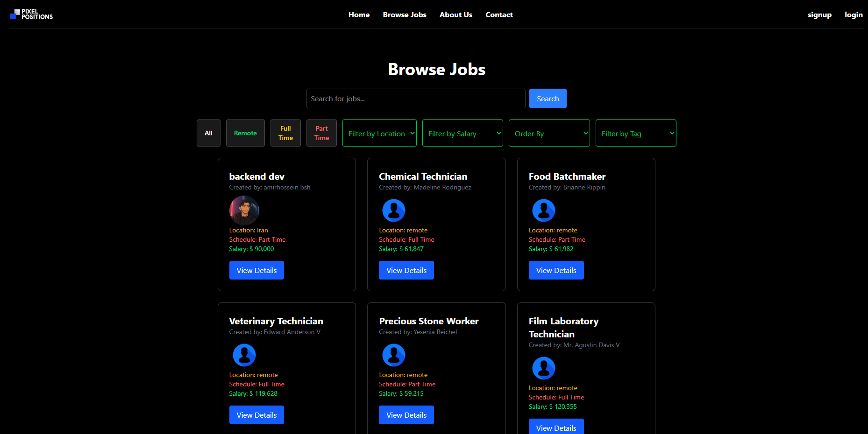Click the Veterinary Technician job title
This screenshot has width=868, height=434.
(x=276, y=321)
